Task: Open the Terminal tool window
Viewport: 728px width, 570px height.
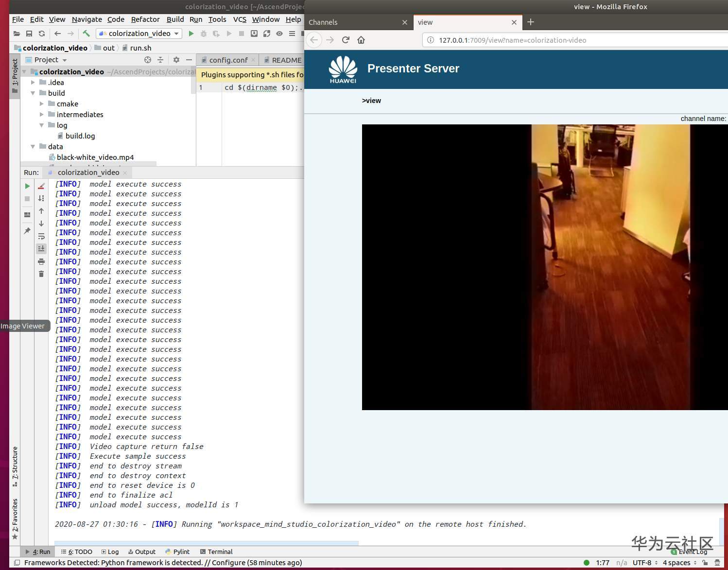Action: point(216,552)
